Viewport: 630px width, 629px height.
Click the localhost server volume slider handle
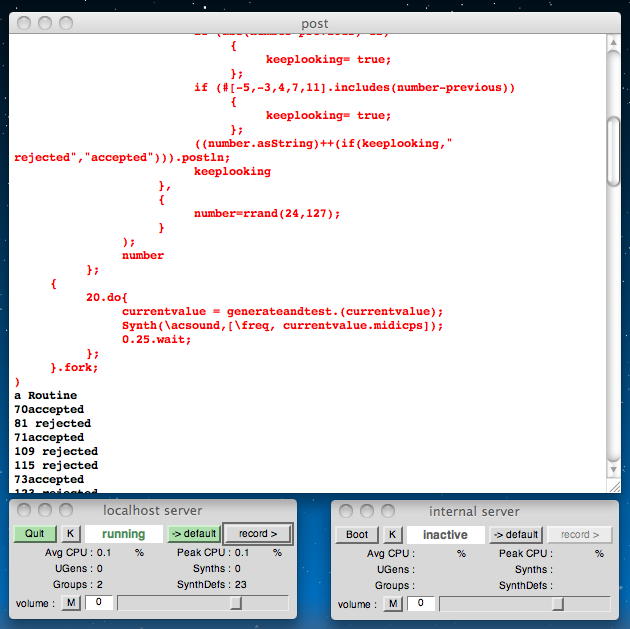click(236, 602)
